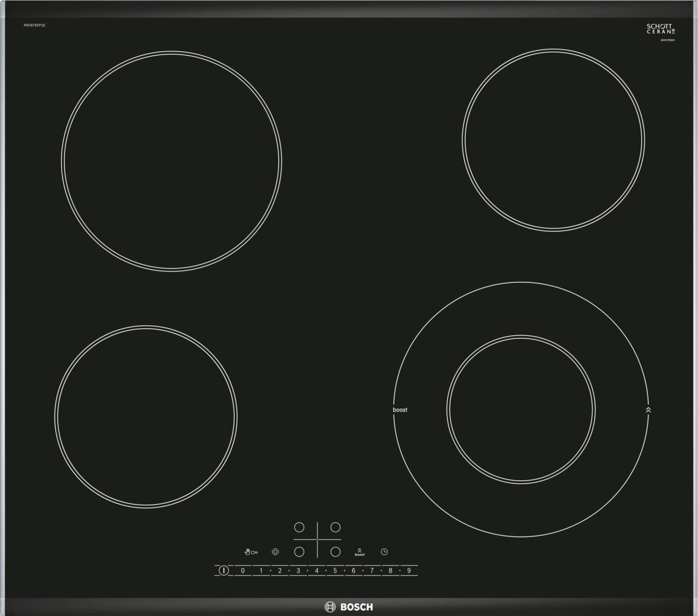Click the PKF675FP1E model number text
Image resolution: width=698 pixels, height=616 pixels.
34,26
